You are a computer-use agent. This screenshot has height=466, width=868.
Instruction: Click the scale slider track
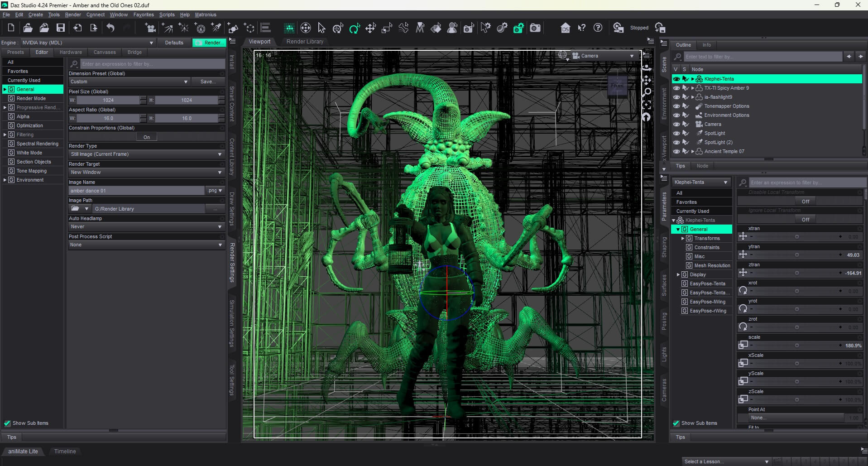(x=796, y=346)
